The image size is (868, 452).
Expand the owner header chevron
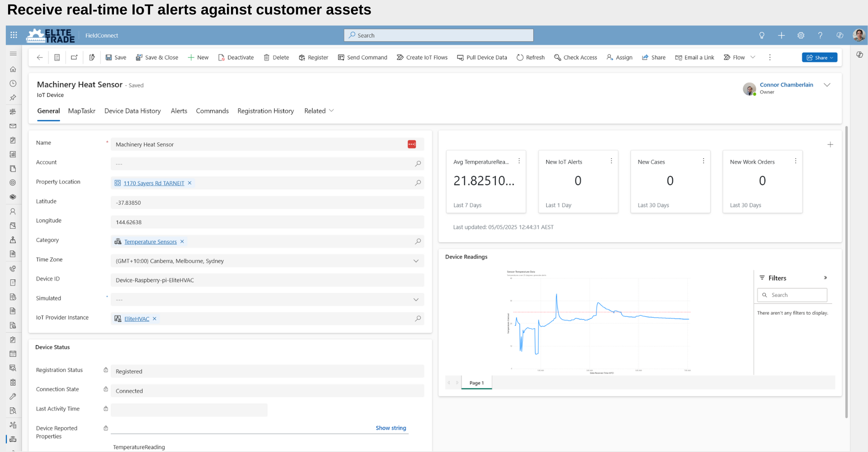pos(827,85)
